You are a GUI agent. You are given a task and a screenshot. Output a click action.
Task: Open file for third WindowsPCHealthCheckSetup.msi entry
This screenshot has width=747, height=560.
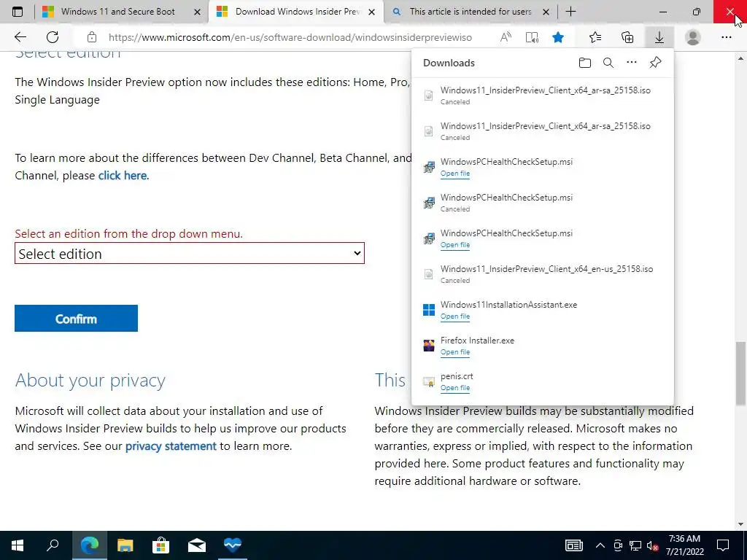tap(455, 245)
